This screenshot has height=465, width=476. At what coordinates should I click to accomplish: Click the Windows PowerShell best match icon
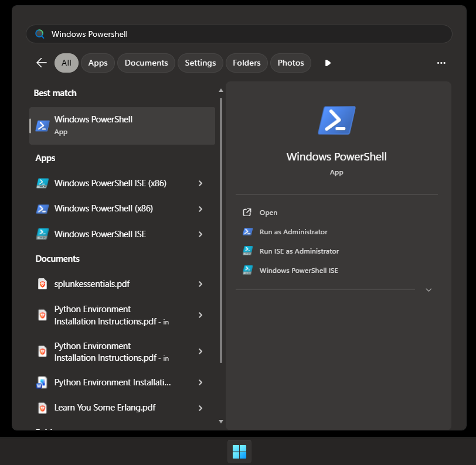42,125
